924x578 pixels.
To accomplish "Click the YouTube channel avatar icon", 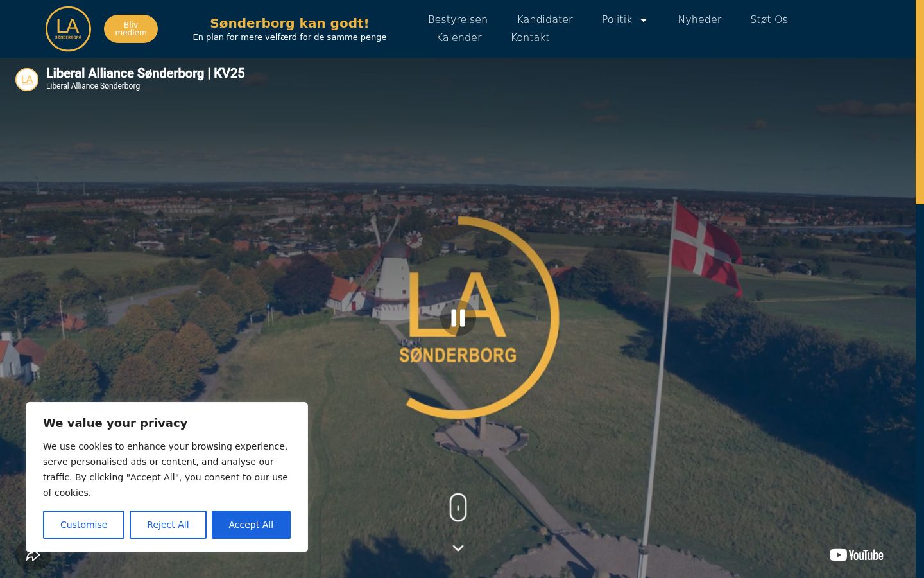I will [27, 80].
